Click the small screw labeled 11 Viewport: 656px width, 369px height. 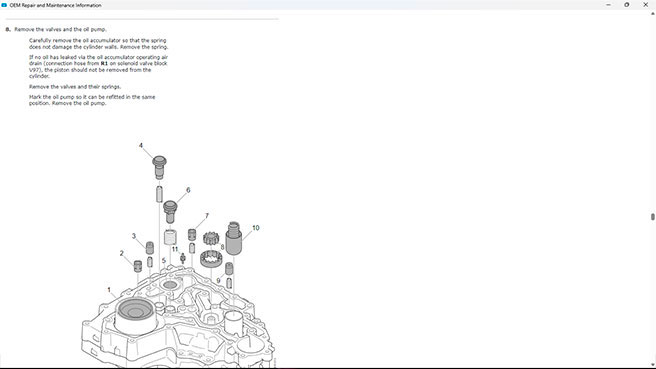(x=182, y=258)
